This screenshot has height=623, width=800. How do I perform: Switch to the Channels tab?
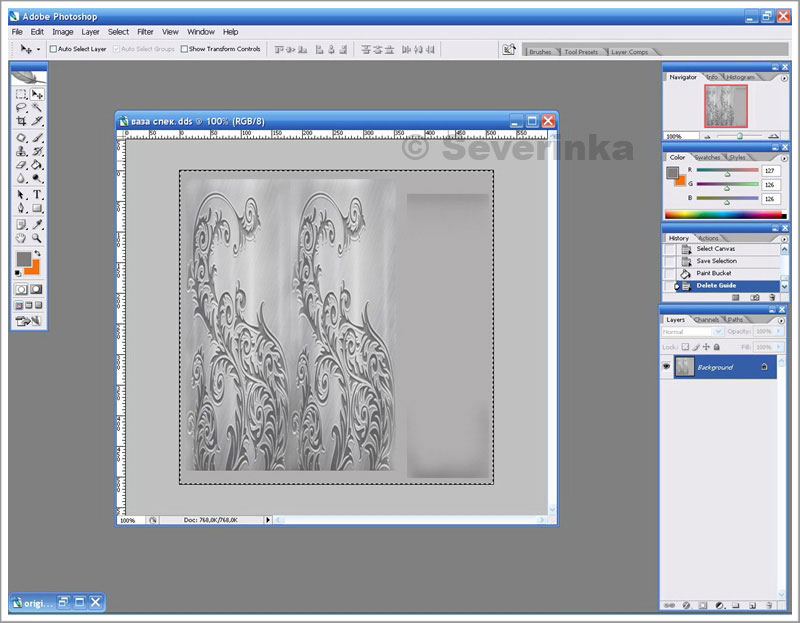click(707, 319)
